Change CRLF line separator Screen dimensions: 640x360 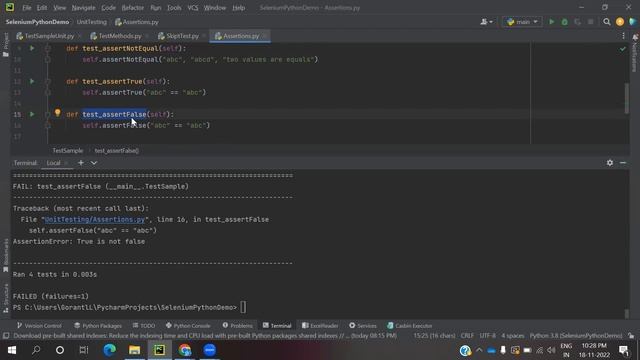(x=467, y=336)
